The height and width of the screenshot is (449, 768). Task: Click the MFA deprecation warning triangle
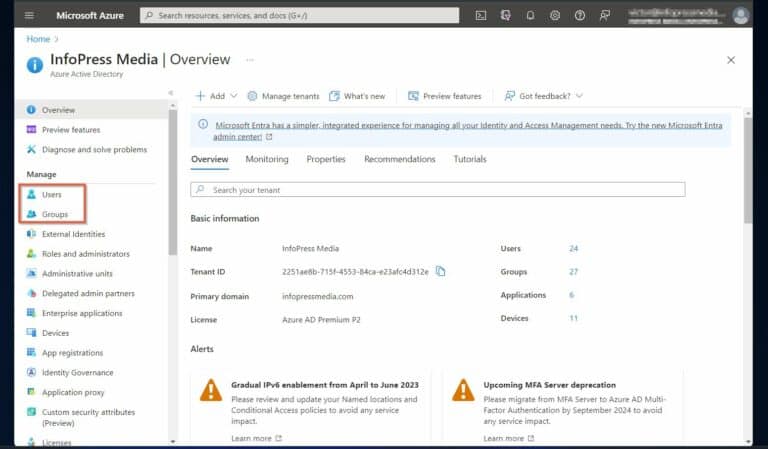click(x=463, y=390)
